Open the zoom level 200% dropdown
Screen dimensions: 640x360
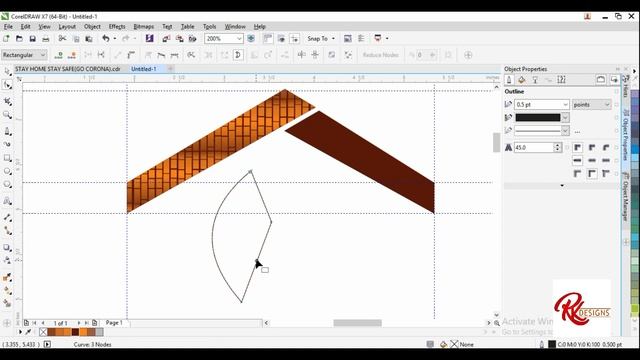(239, 38)
